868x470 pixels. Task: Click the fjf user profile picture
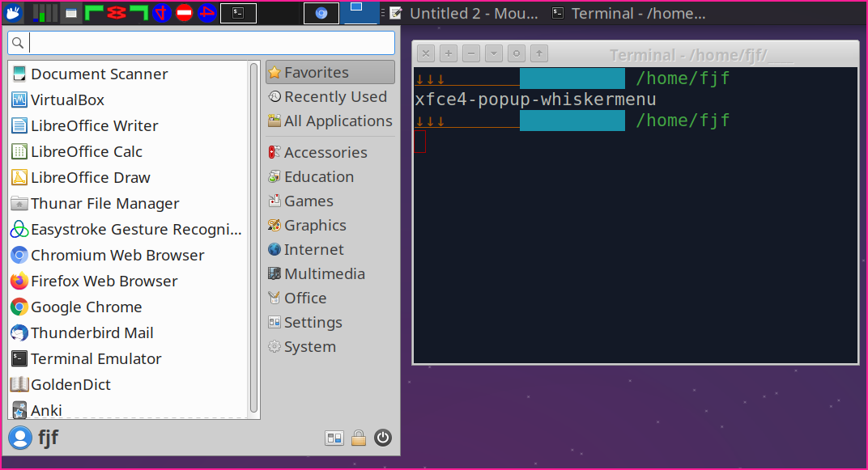pyautogui.click(x=20, y=438)
